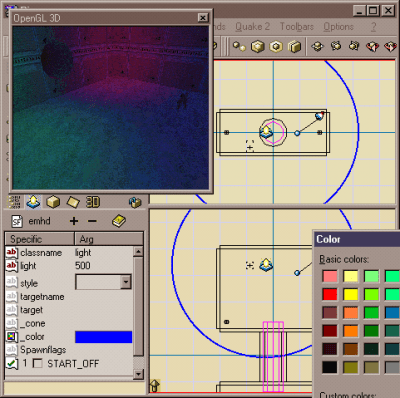
Task: Open the yellow help book icon
Action: [x=119, y=221]
